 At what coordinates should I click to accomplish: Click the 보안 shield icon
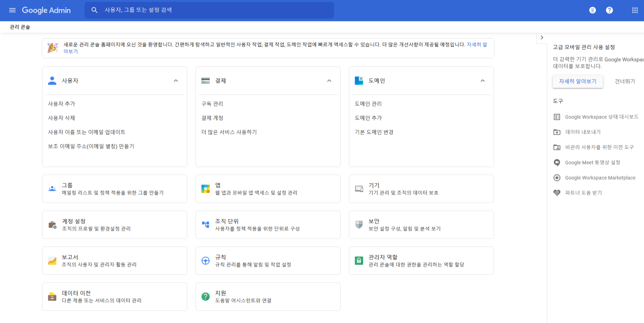[359, 225]
